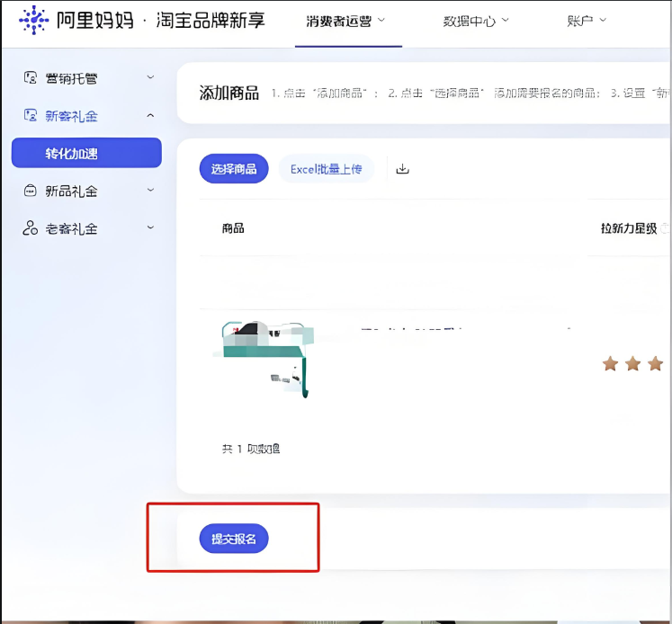
Task: Click the 老客礼金 person icon
Action: pos(30,227)
